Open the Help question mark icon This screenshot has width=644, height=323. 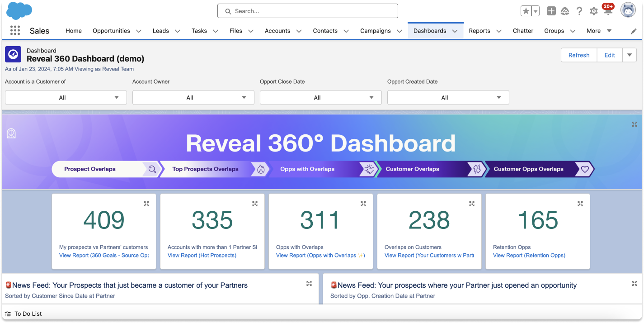point(579,11)
